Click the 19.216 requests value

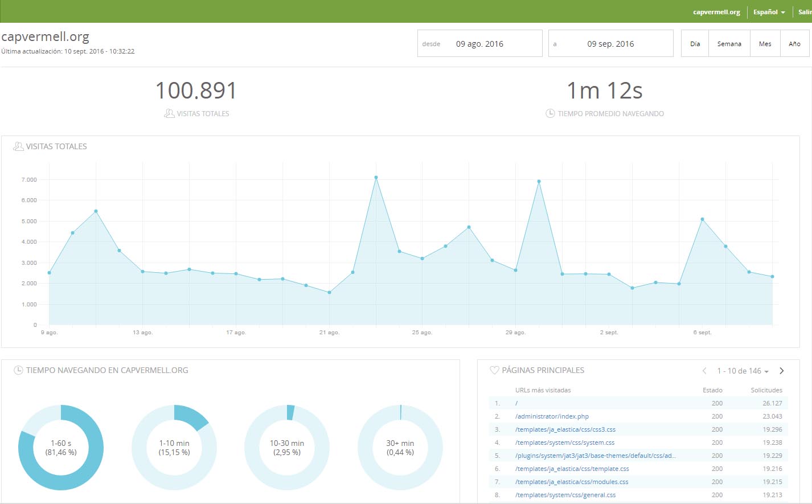773,469
